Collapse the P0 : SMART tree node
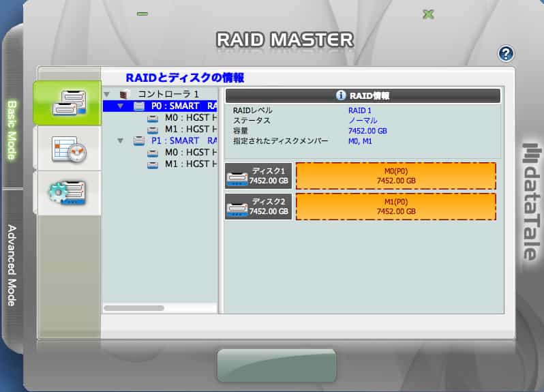 coord(121,106)
